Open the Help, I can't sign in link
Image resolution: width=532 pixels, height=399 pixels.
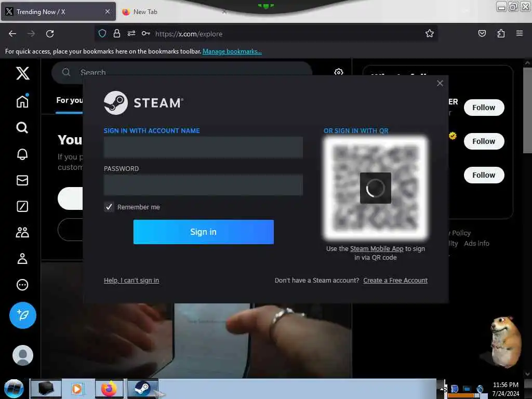(131, 280)
